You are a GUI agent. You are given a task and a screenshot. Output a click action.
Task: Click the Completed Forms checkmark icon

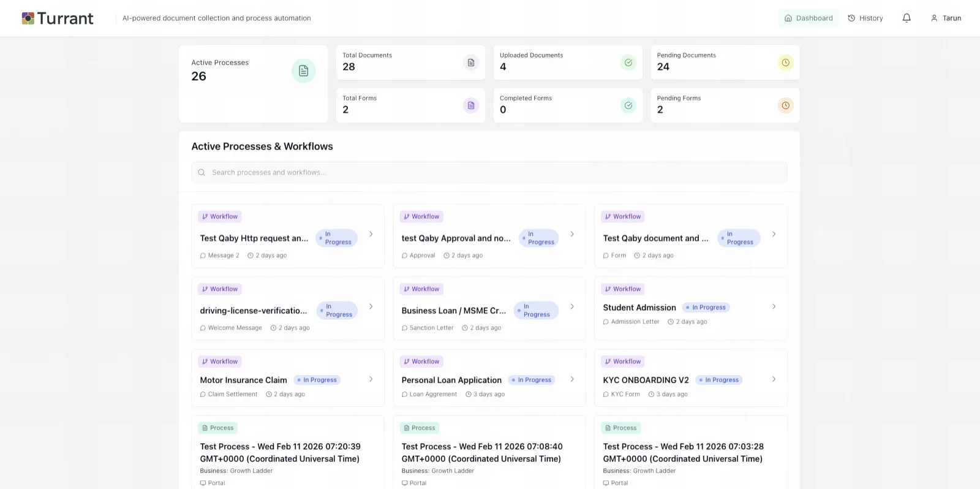(628, 105)
